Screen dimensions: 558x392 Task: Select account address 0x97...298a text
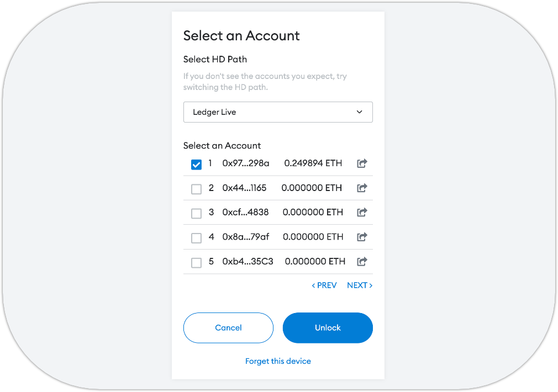(x=246, y=163)
